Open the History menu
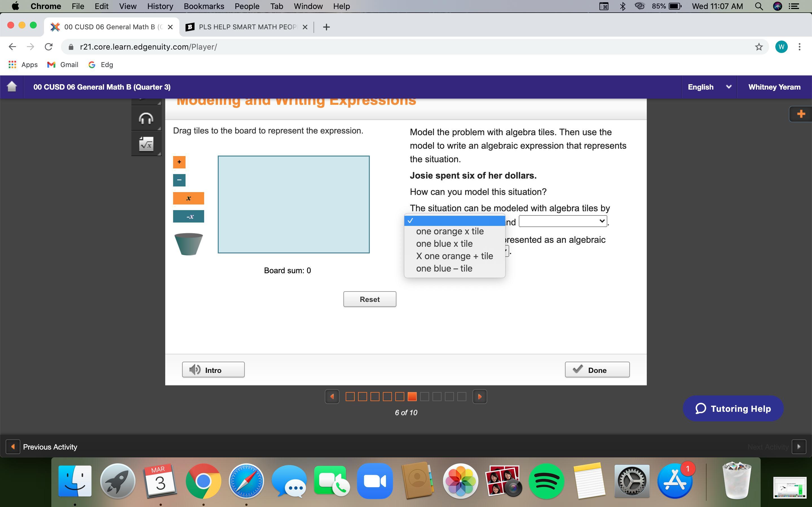The height and width of the screenshot is (507, 812). click(160, 6)
